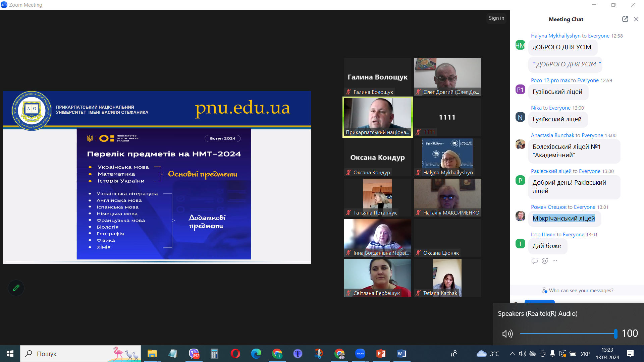Image resolution: width=644 pixels, height=362 pixels.
Task: Open Zoom app from the taskbar
Action: click(x=360, y=354)
